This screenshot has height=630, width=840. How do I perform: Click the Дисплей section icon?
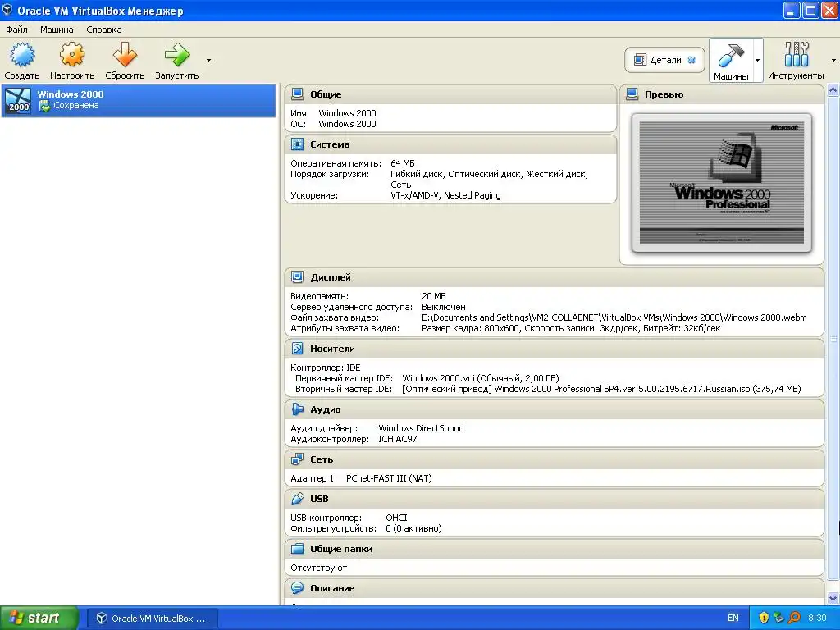[297, 277]
